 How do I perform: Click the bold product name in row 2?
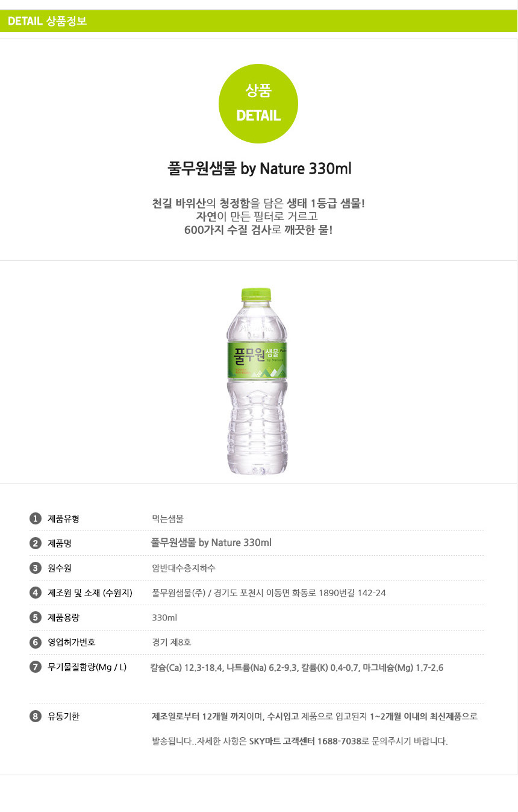(211, 543)
